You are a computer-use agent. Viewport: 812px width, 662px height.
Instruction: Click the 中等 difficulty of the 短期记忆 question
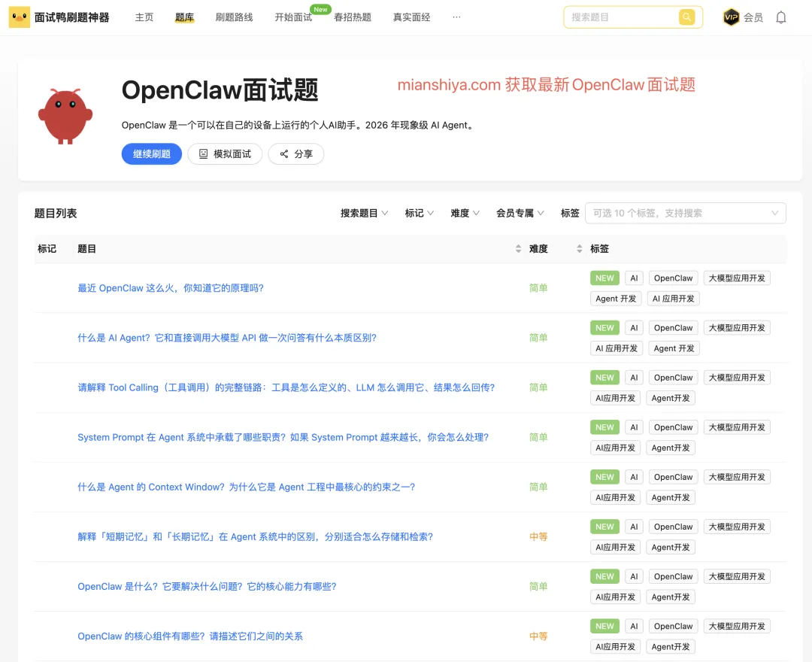click(x=538, y=536)
